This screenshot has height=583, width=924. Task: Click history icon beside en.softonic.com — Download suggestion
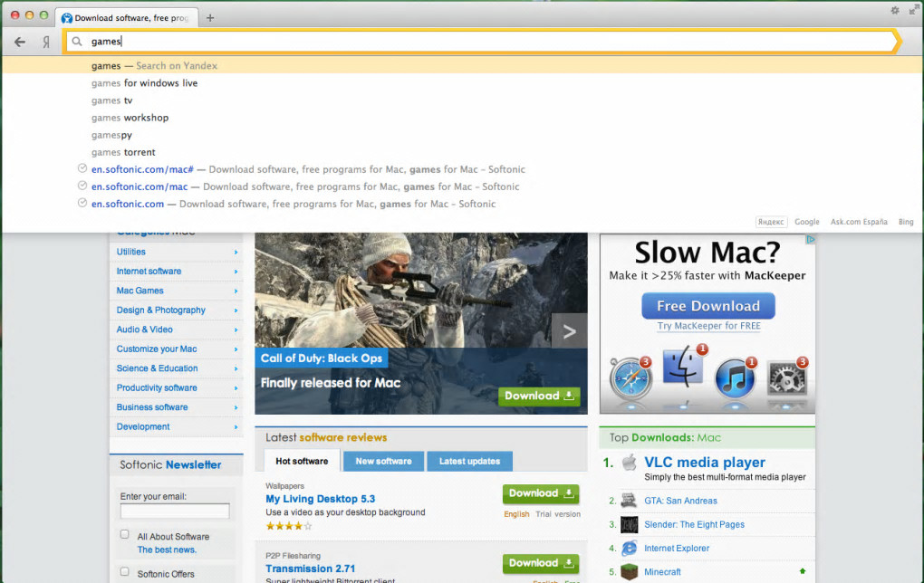[82, 203]
